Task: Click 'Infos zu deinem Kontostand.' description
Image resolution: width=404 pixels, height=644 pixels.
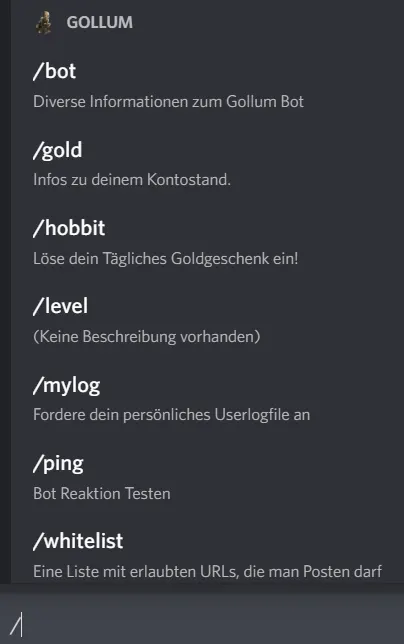Action: (x=132, y=180)
